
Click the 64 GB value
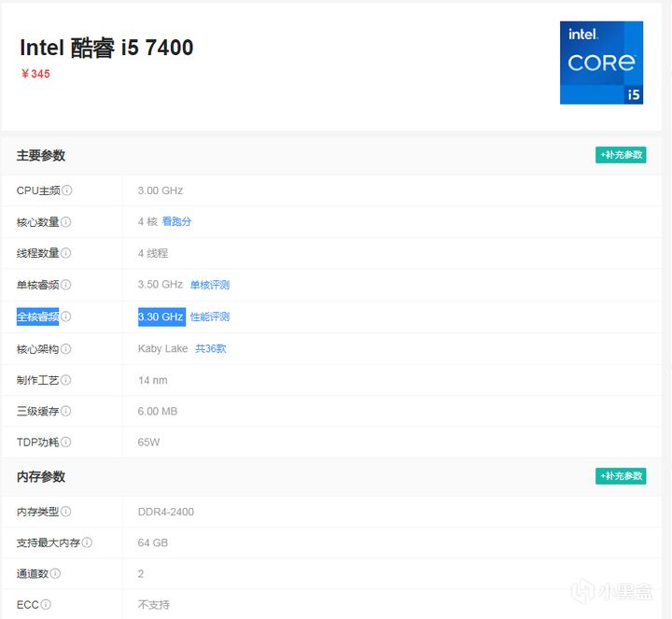click(x=152, y=542)
